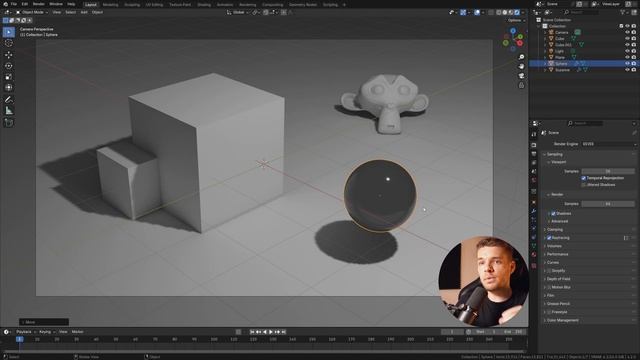The width and height of the screenshot is (640, 360).
Task: Select the Annotate tool in left toolbar
Action: (x=9, y=100)
